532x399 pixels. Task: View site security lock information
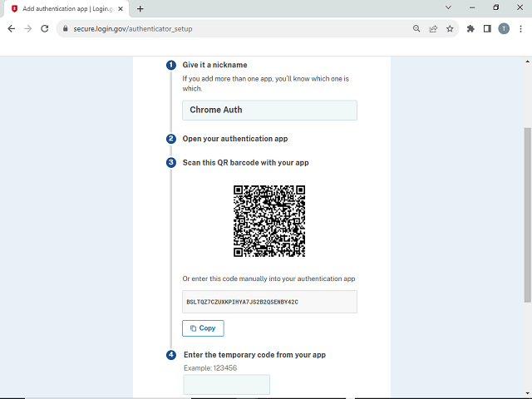[66, 28]
